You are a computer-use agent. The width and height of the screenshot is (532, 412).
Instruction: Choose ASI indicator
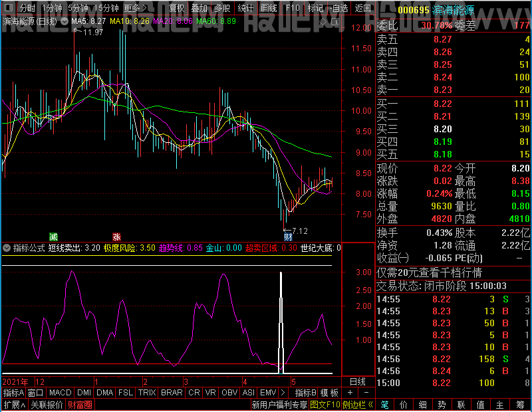[248, 393]
